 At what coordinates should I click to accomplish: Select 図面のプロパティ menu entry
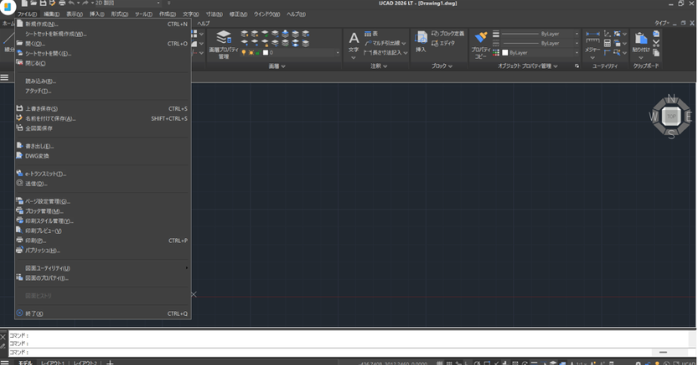coord(103,278)
